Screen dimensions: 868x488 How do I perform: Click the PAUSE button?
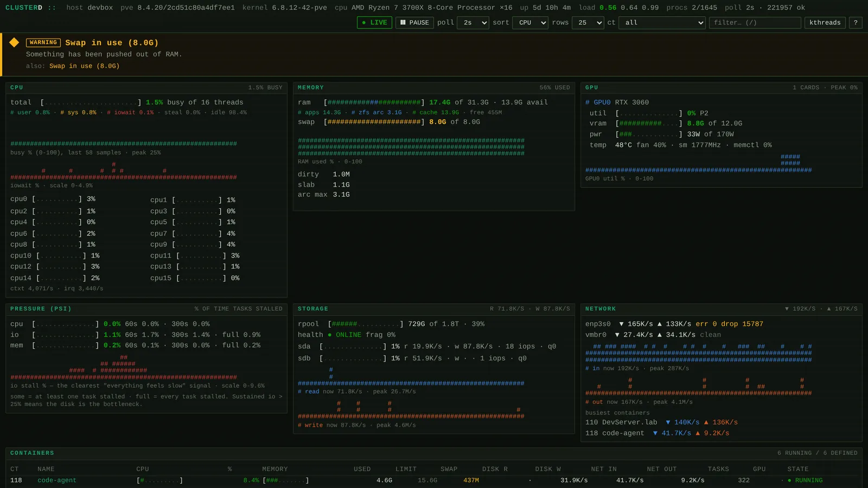click(x=414, y=23)
